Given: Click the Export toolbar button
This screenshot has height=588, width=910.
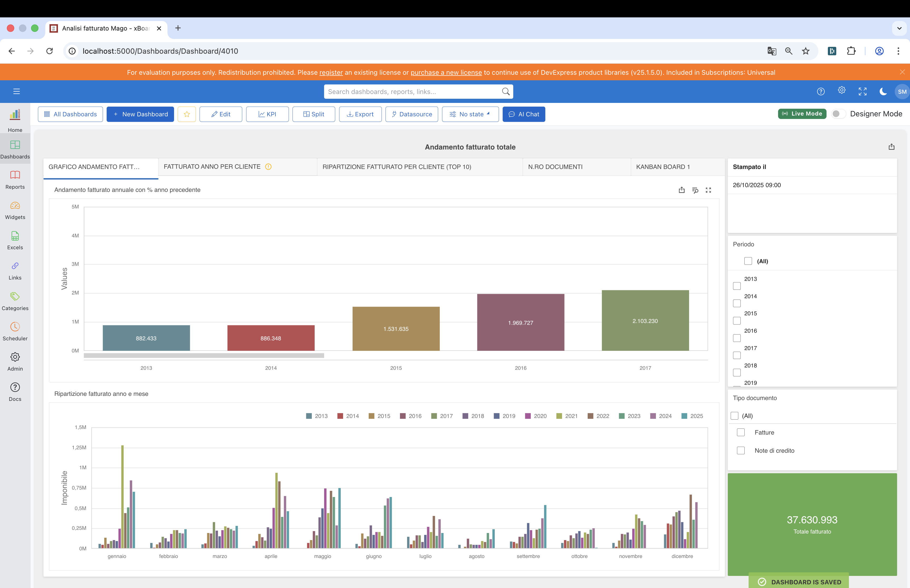Looking at the screenshot, I should tap(360, 114).
